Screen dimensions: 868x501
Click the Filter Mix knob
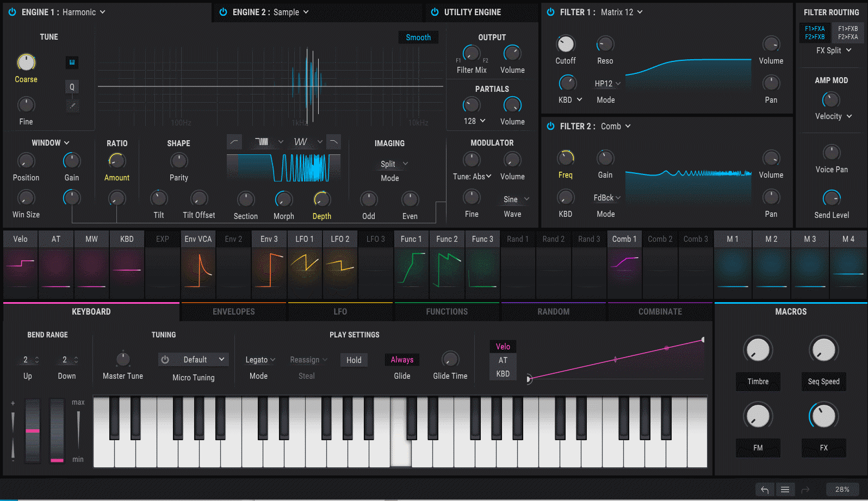tap(472, 53)
